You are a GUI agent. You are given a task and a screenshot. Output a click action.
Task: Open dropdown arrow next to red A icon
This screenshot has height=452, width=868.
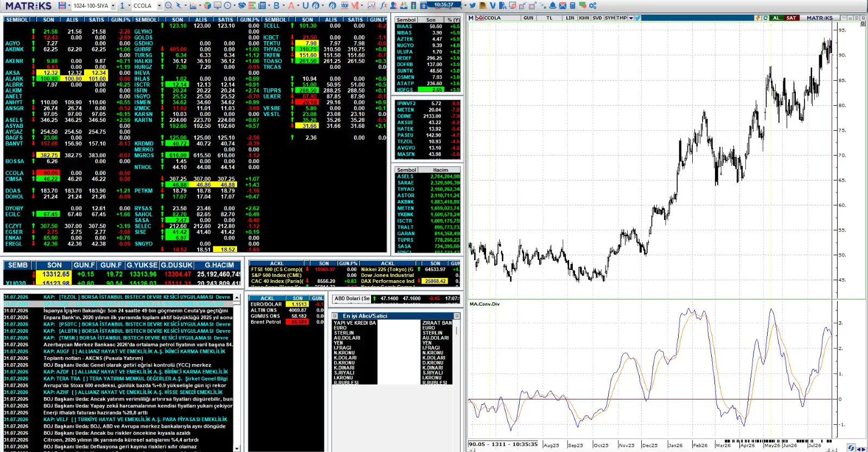tap(298, 6)
